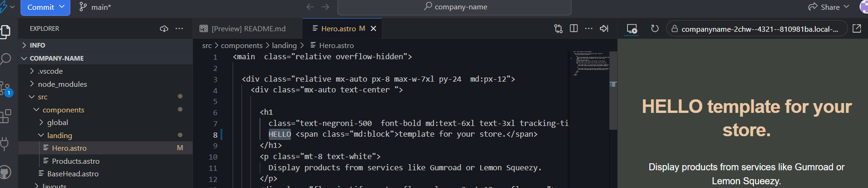Expand the node_modules folder
This screenshot has width=868, height=188.
point(62,84)
